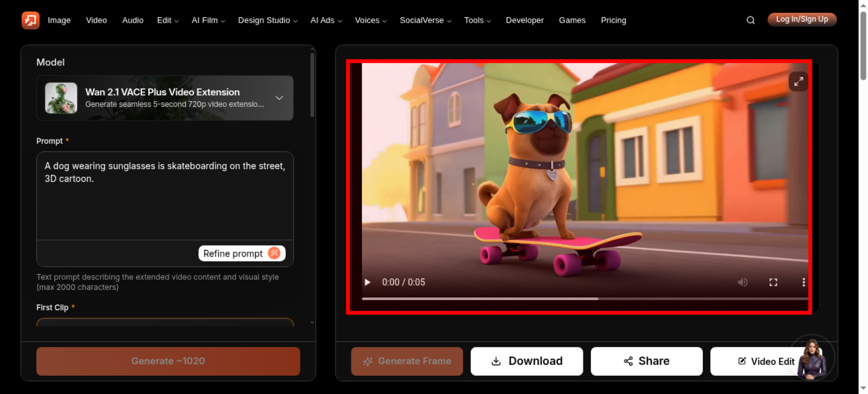This screenshot has width=868, height=394.
Task: Play the dog skateboarding video
Action: coord(368,282)
